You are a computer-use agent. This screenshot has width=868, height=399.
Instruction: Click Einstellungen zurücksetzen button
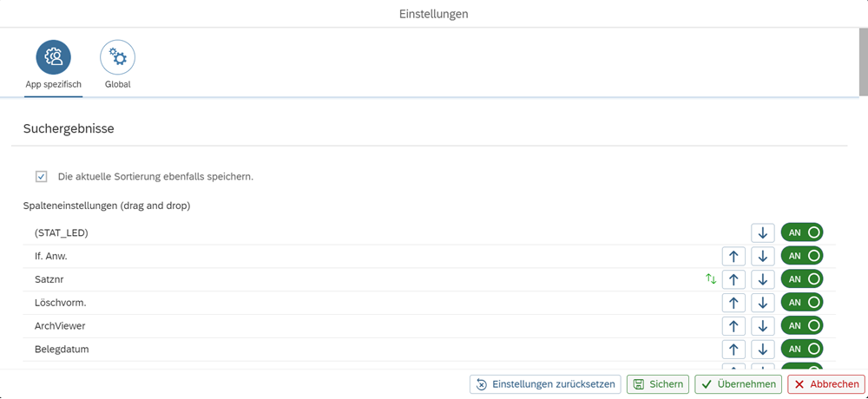tap(545, 384)
